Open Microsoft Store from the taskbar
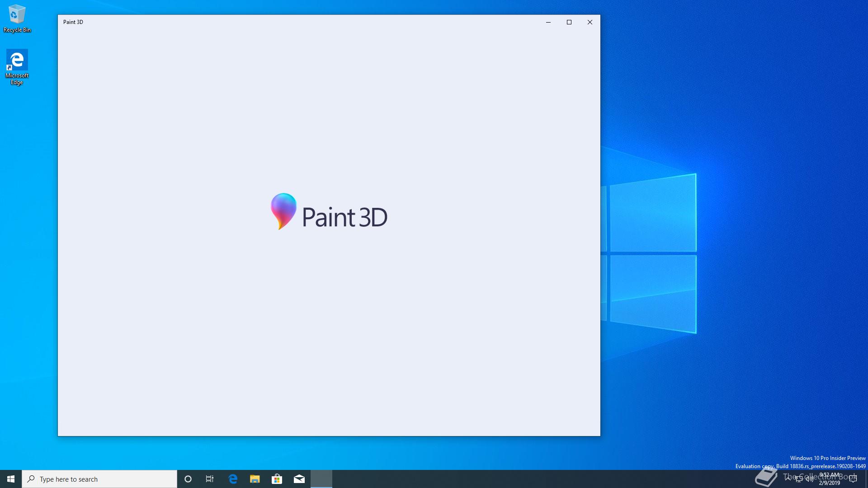Viewport: 868px width, 488px height. pos(277,479)
